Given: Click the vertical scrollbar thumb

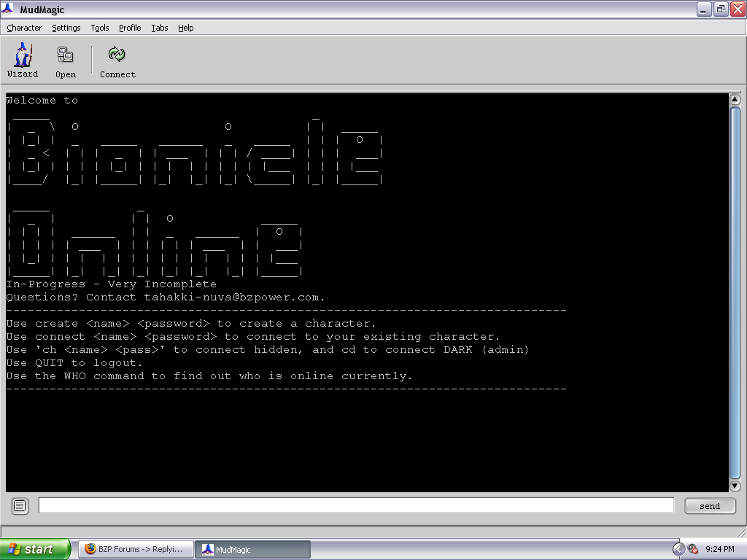Looking at the screenshot, I should point(735,292).
